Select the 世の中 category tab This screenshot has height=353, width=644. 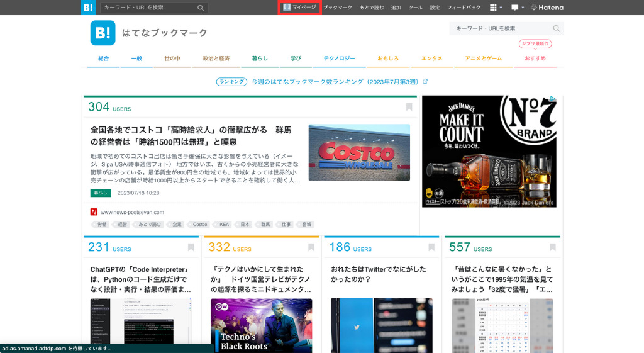172,59
